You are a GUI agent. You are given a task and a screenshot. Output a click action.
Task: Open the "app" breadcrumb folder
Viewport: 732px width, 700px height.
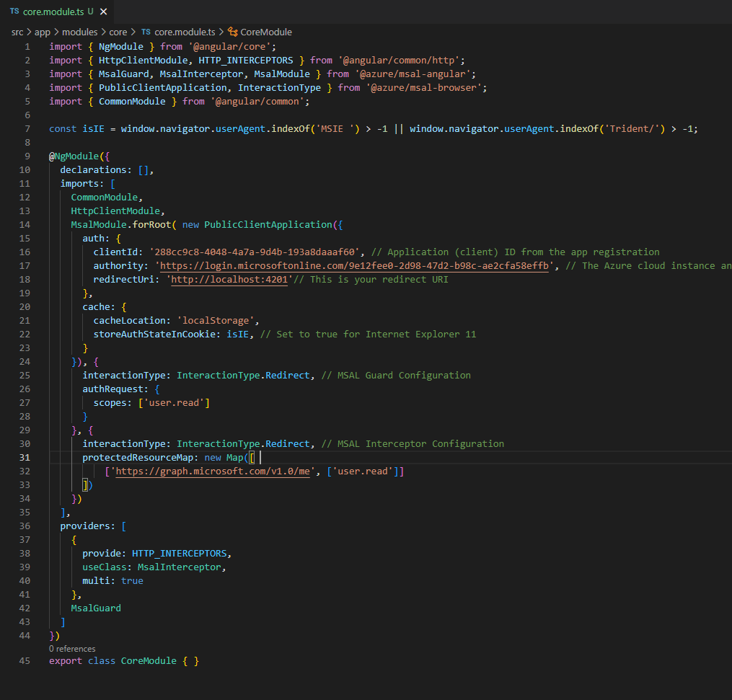point(43,32)
